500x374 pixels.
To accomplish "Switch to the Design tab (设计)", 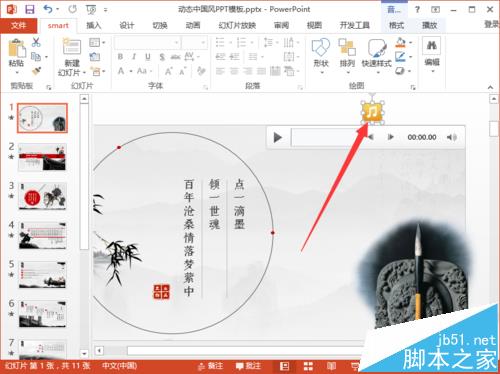I will (127, 26).
